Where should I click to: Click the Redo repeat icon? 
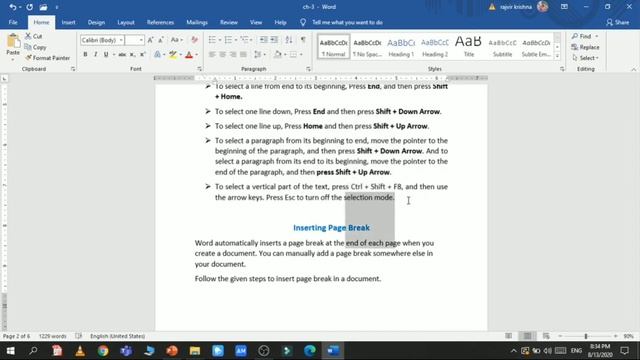click(29, 7)
